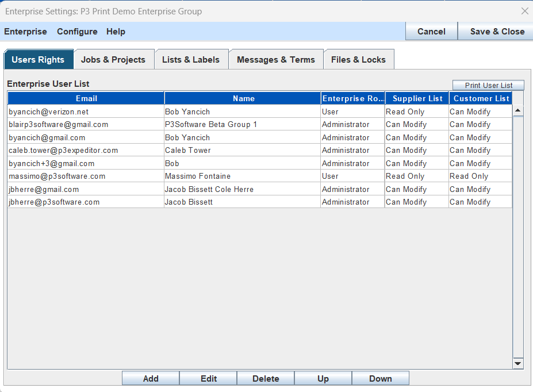Click the Print User List button

(488, 84)
